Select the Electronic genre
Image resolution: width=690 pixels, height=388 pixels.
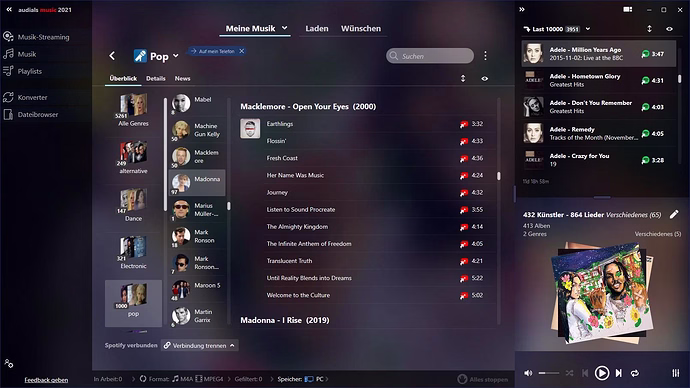pyautogui.click(x=133, y=253)
